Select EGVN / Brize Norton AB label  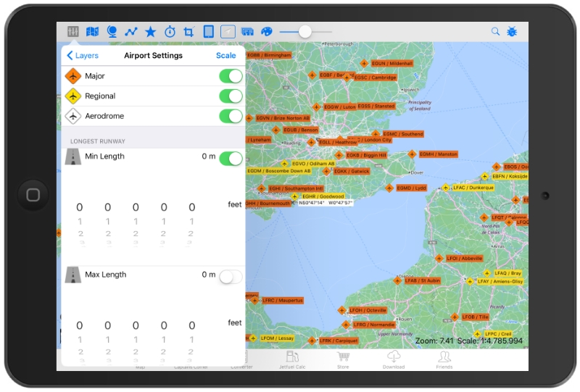pyautogui.click(x=283, y=118)
